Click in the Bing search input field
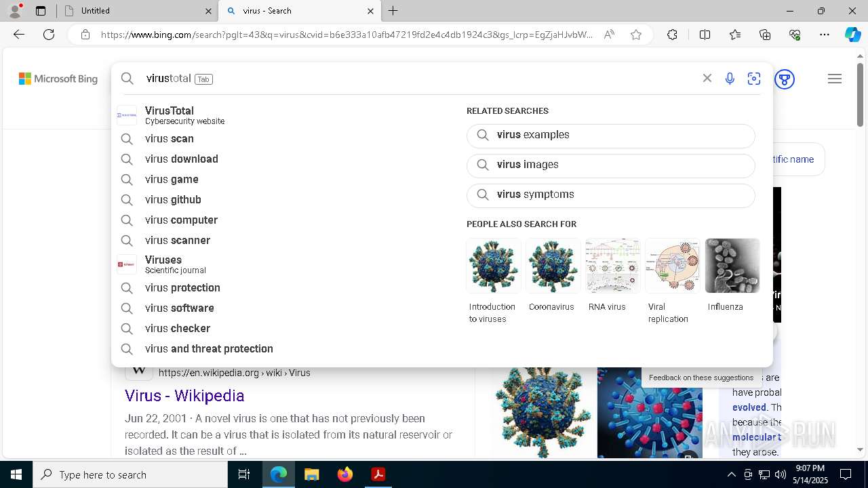868x488 pixels. click(420, 79)
